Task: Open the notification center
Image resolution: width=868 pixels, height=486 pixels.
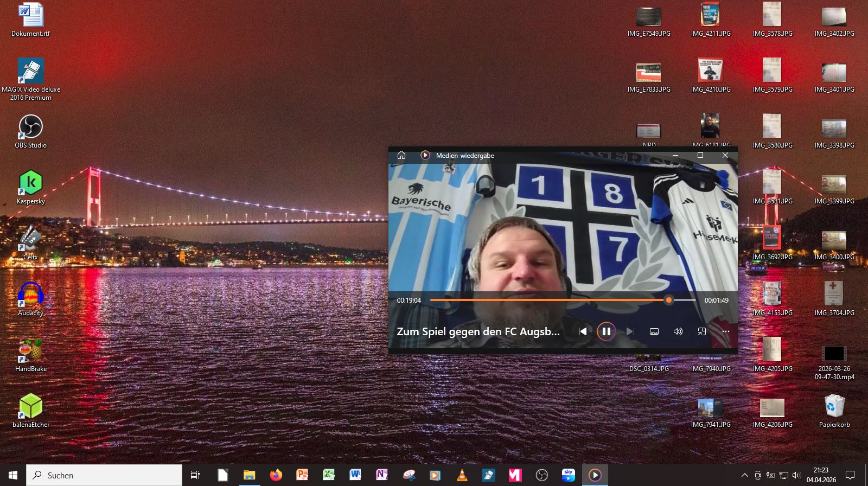Action: (850, 475)
